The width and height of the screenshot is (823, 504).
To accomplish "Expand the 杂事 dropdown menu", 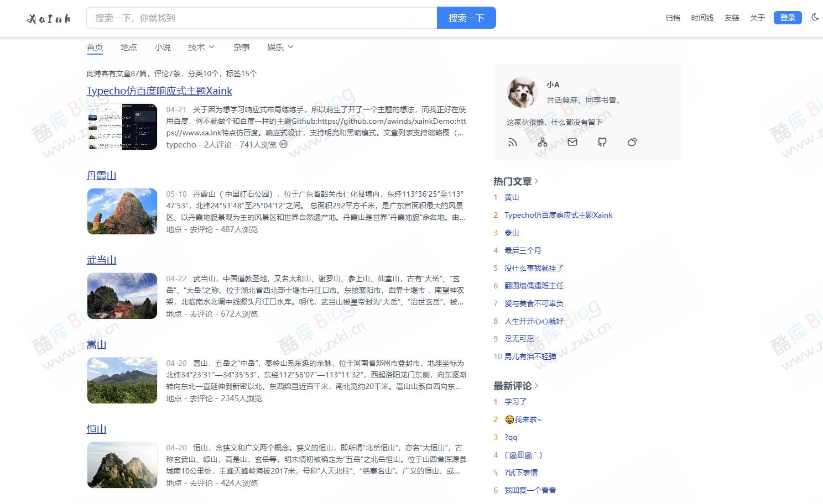I will [242, 47].
